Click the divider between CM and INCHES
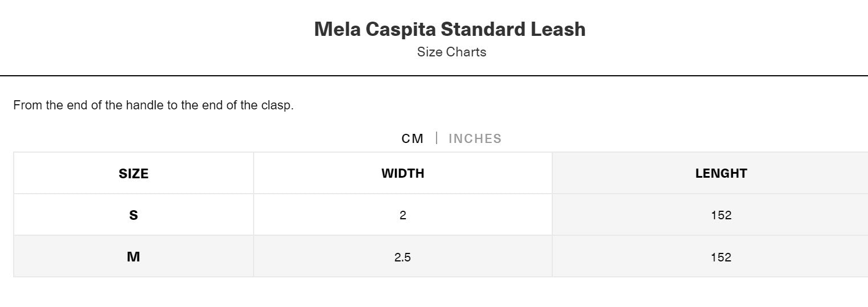The width and height of the screenshot is (868, 307). tap(437, 138)
